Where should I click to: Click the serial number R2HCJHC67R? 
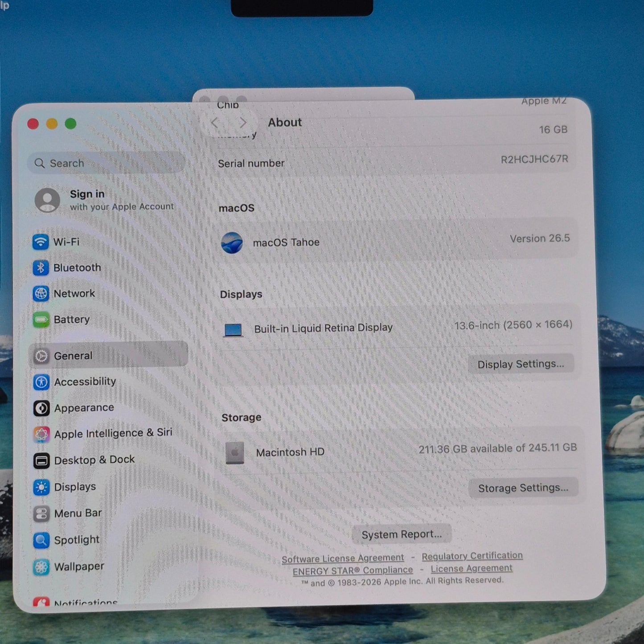[534, 159]
